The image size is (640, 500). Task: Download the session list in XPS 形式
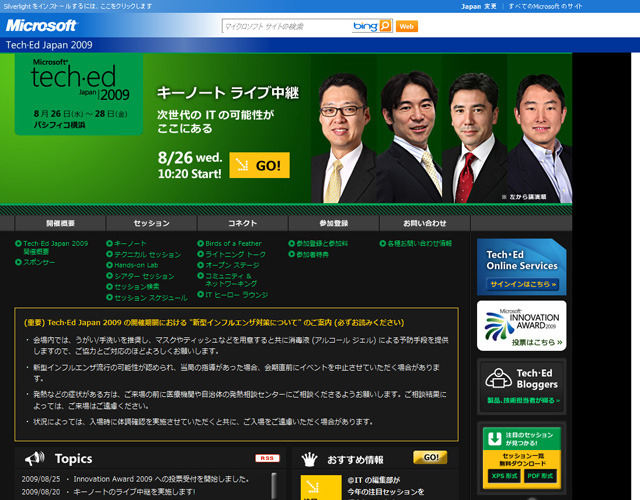[504, 476]
